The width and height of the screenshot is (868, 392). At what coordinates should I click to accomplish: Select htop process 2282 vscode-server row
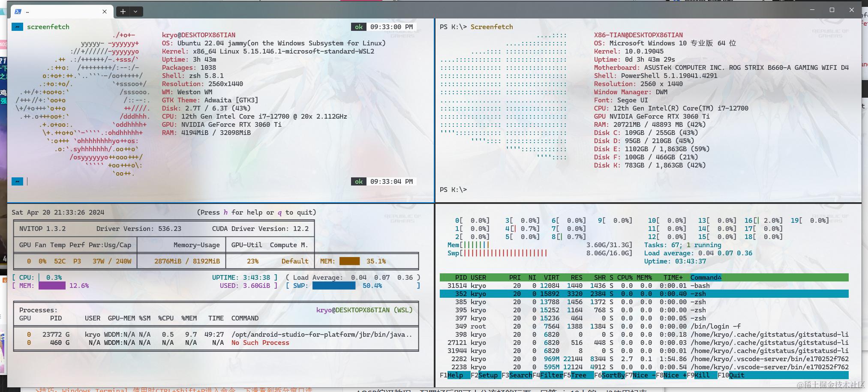coord(644,359)
